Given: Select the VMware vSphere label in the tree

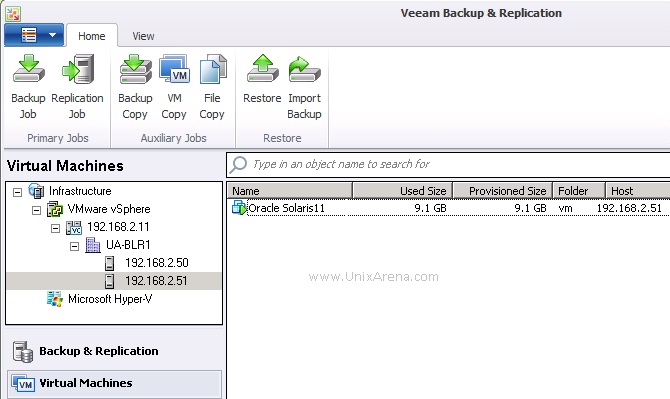Looking at the screenshot, I should [109, 209].
